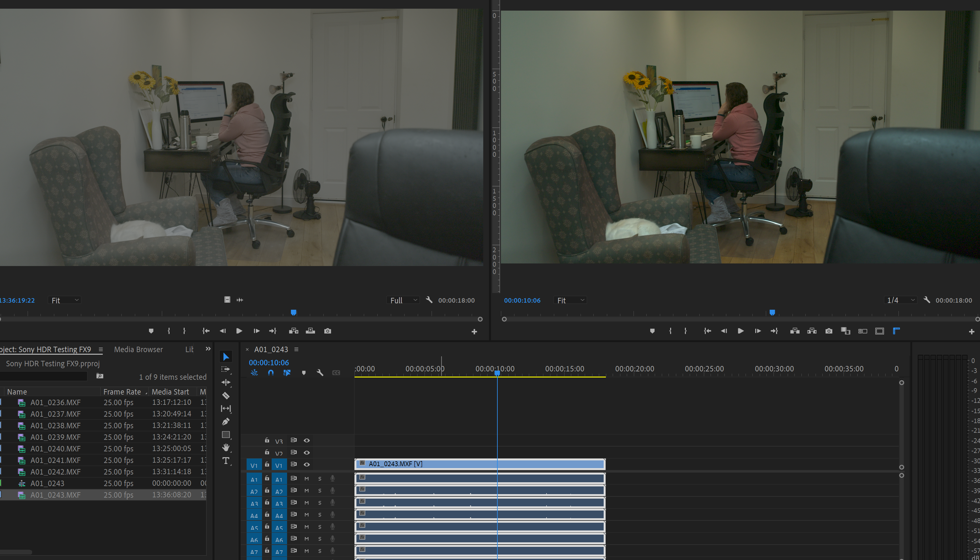Choose the Type tool
980x560 pixels.
pyautogui.click(x=226, y=461)
